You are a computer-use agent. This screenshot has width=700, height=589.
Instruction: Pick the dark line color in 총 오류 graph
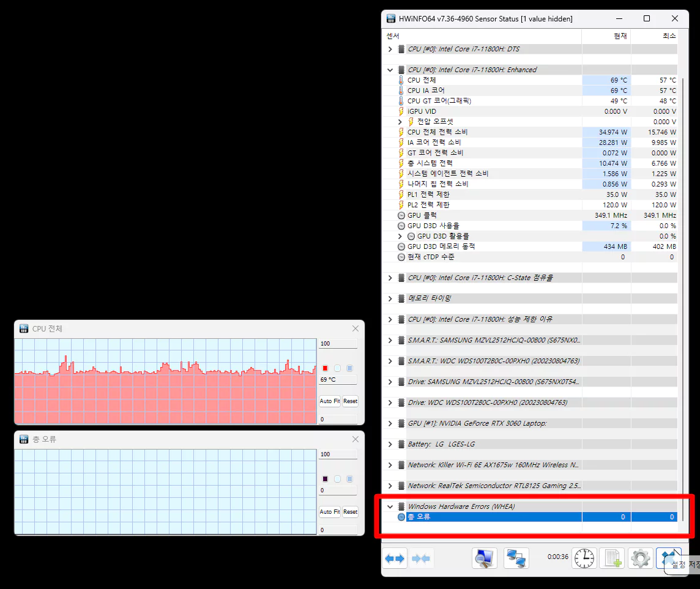pos(325,479)
